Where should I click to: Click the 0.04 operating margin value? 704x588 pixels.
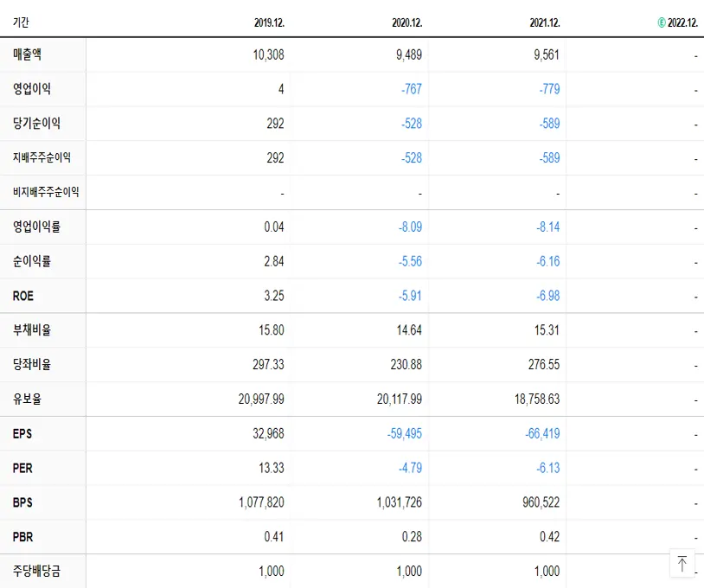274,227
